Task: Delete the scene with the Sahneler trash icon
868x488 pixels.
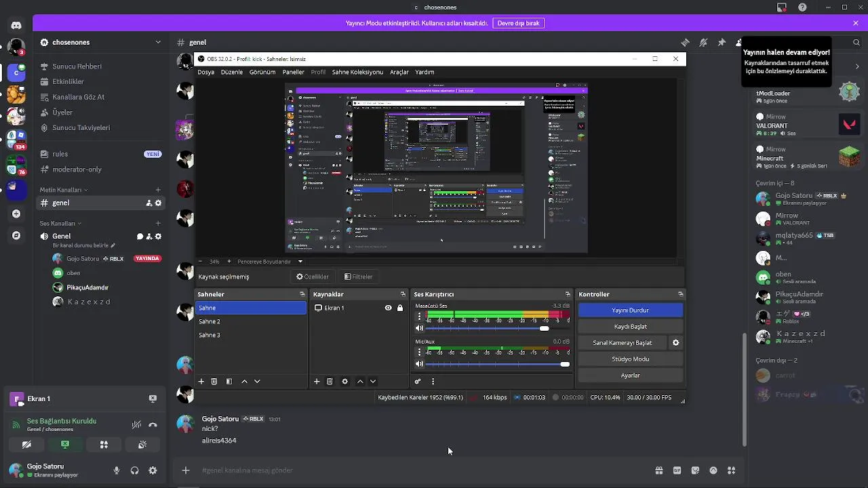Action: 214,382
